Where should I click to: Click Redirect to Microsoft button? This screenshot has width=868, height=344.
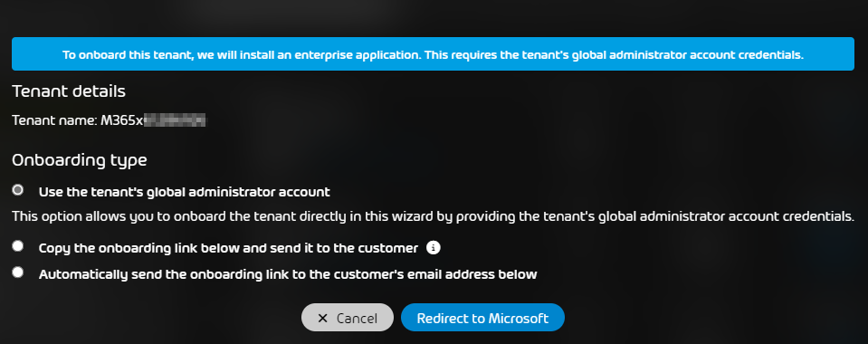pos(482,318)
